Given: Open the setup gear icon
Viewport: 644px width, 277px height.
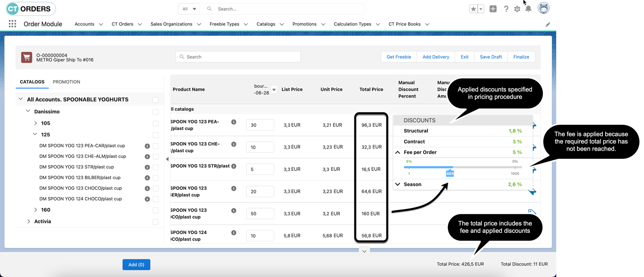Looking at the screenshot, I should [517, 9].
